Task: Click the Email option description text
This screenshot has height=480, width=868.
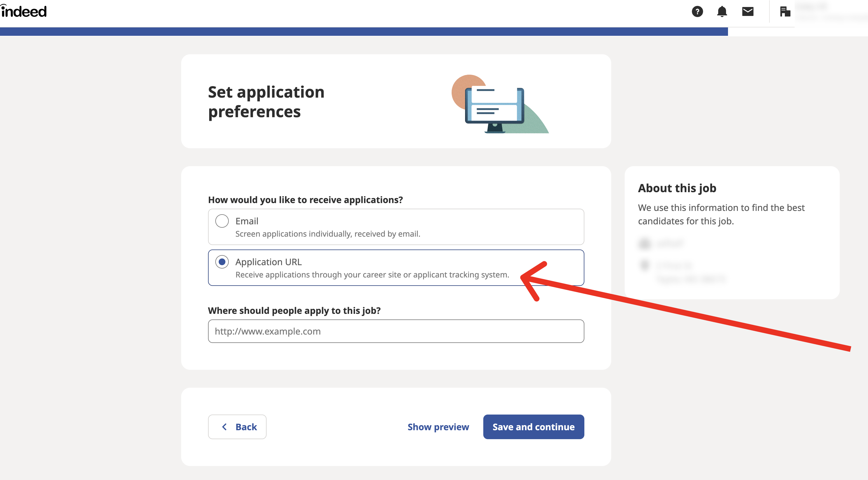Action: [x=328, y=234]
